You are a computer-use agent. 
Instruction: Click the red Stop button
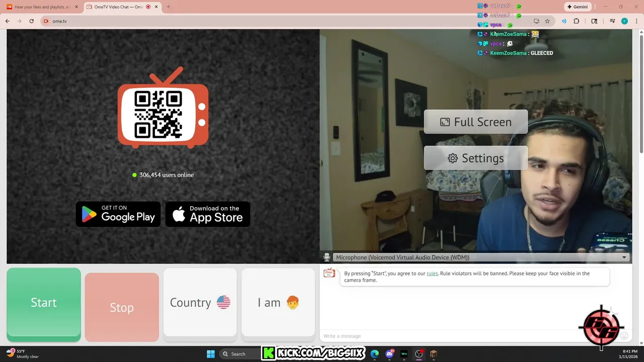point(122,307)
